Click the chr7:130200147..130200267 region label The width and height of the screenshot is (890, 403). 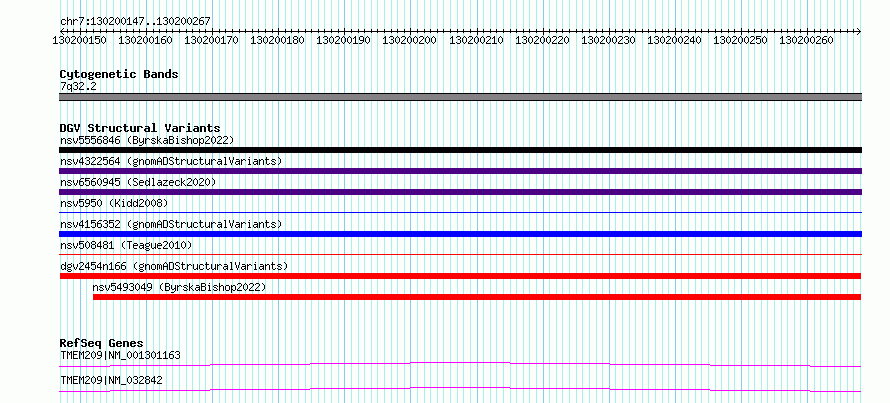click(135, 22)
